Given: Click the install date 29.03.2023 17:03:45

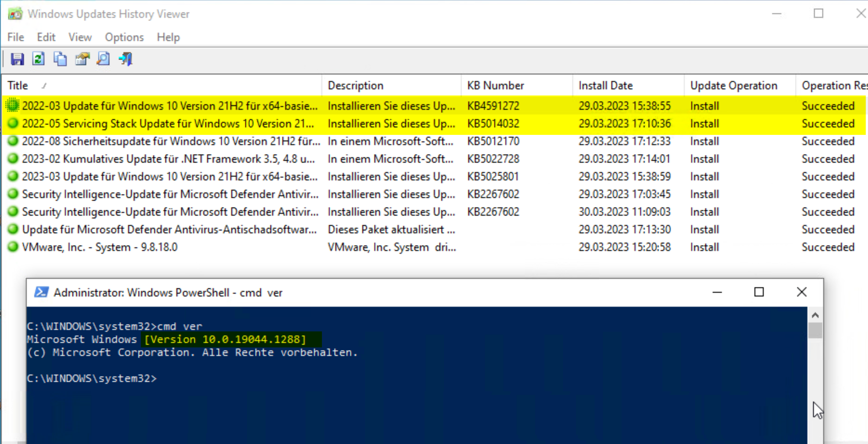Looking at the screenshot, I should point(625,194).
